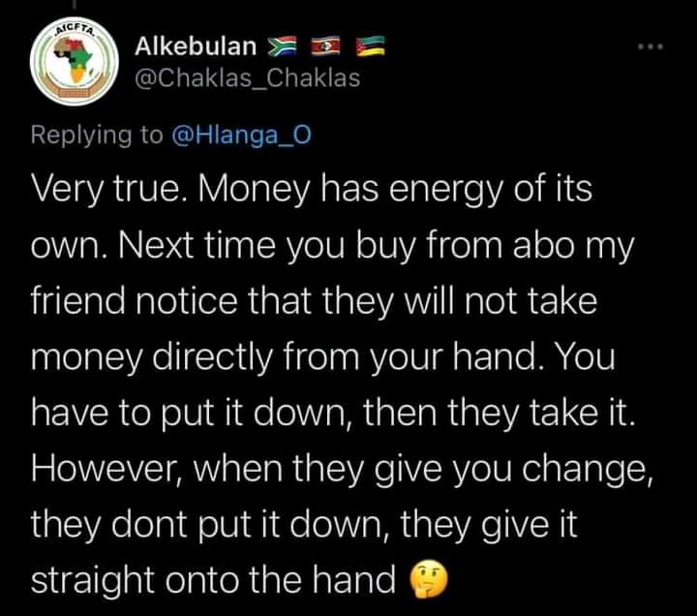Open the @Chaklas_Chaklas handle
The image size is (697, 616).
pyautogui.click(x=247, y=77)
